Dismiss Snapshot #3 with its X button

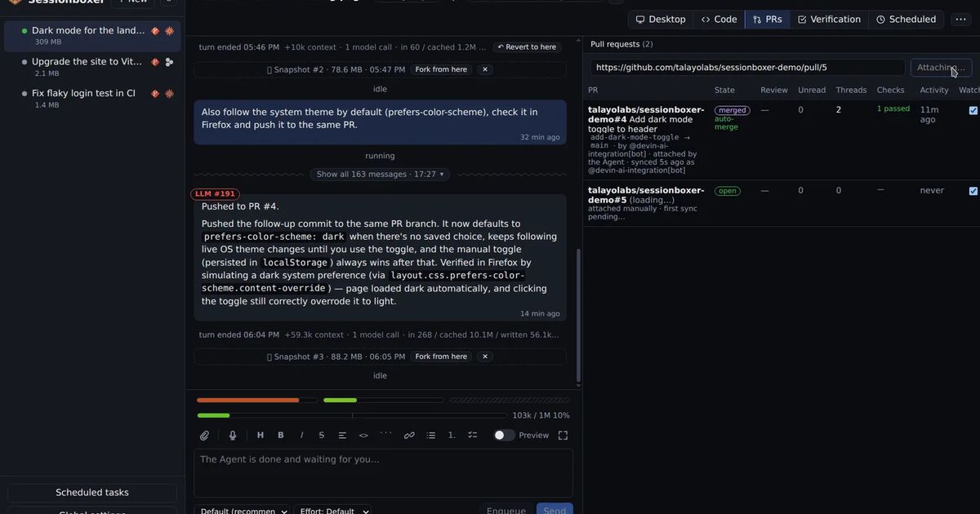pyautogui.click(x=484, y=357)
